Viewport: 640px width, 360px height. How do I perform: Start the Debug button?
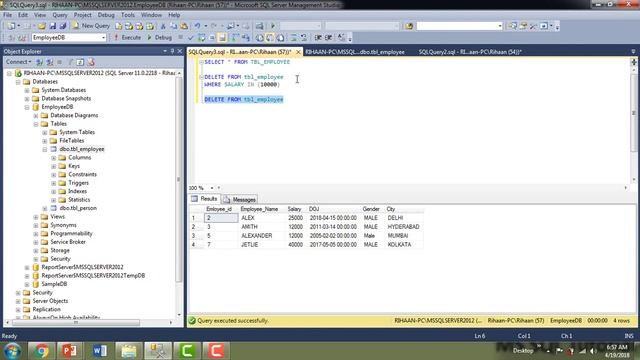tap(159, 38)
